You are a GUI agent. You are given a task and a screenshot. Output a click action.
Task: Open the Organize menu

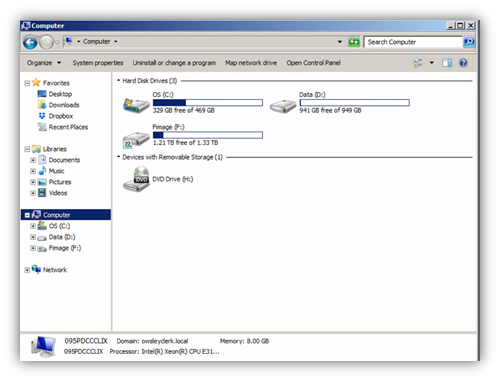(44, 63)
